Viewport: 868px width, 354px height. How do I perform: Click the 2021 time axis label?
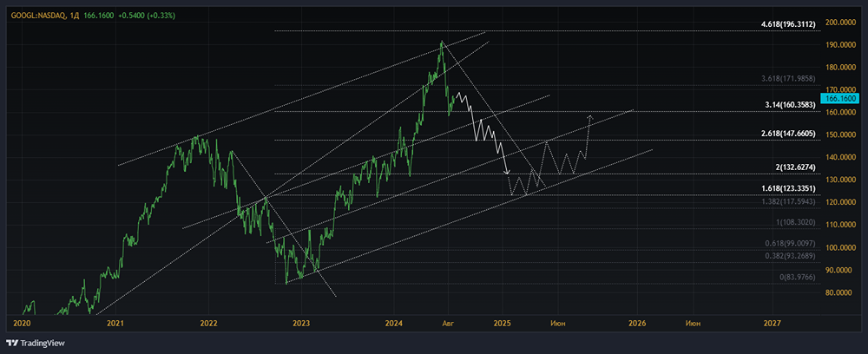click(x=115, y=323)
